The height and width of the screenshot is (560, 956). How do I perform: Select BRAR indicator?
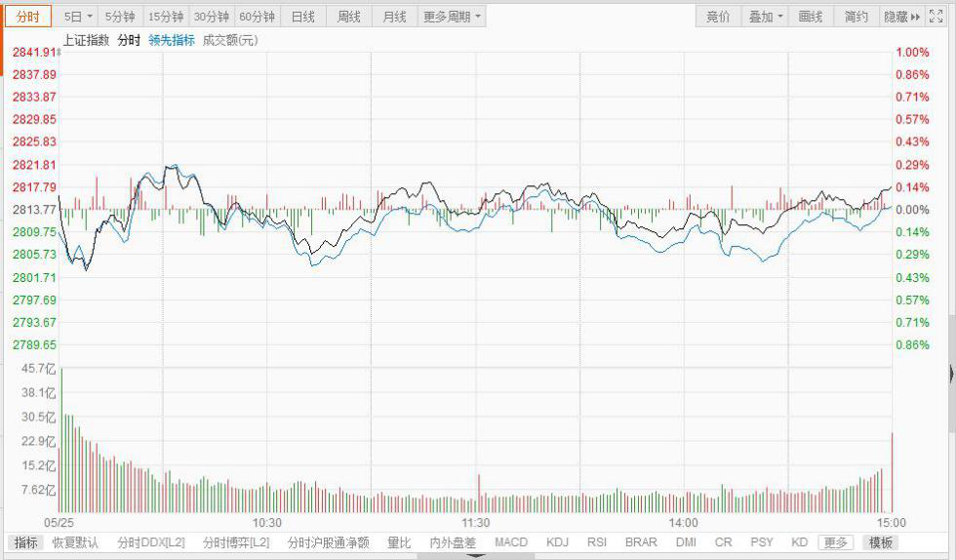click(x=641, y=542)
